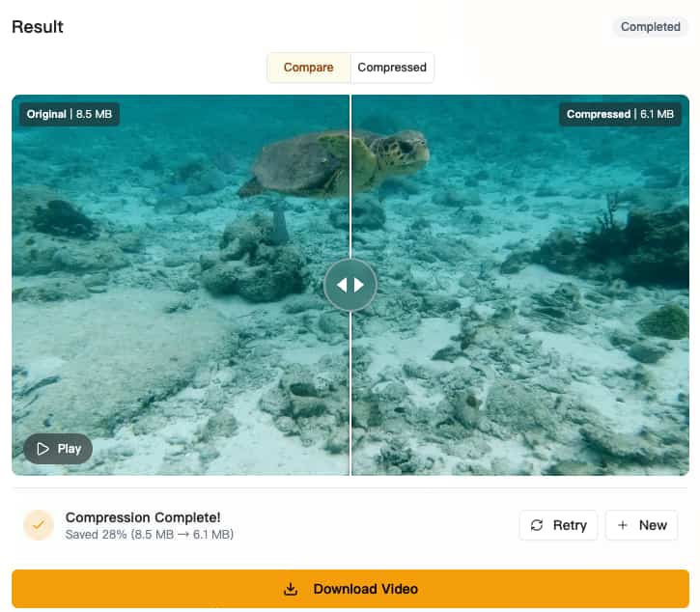700x612 pixels.
Task: Click the Result heading
Action: tap(38, 27)
